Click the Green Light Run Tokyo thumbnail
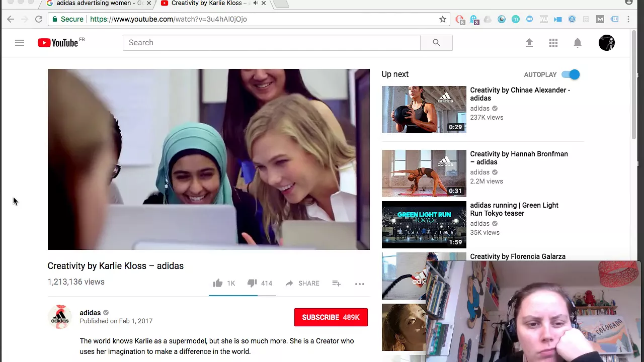Image resolution: width=644 pixels, height=362 pixels. click(424, 225)
